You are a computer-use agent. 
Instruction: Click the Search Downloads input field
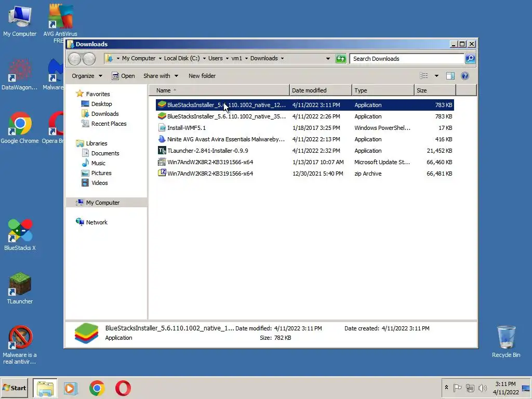407,59
